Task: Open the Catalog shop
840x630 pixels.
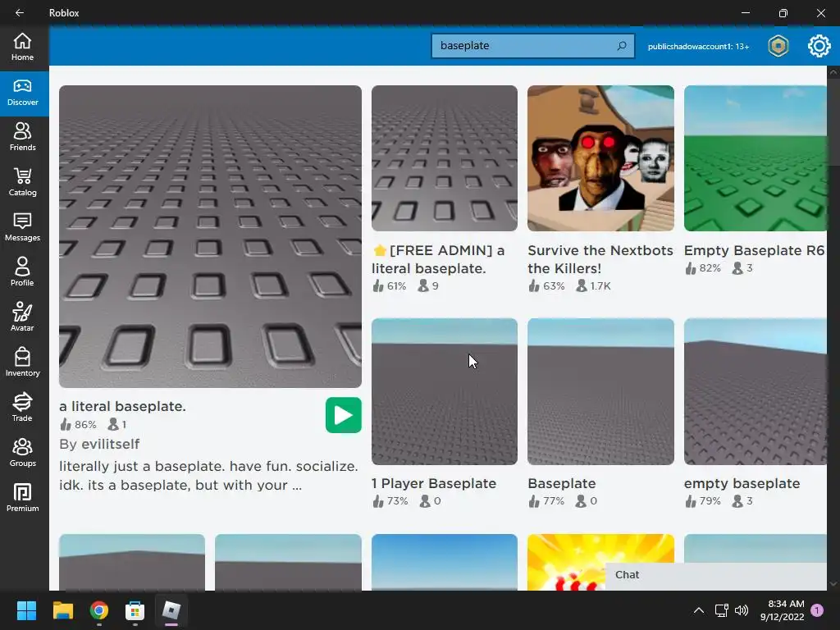Action: tap(22, 182)
